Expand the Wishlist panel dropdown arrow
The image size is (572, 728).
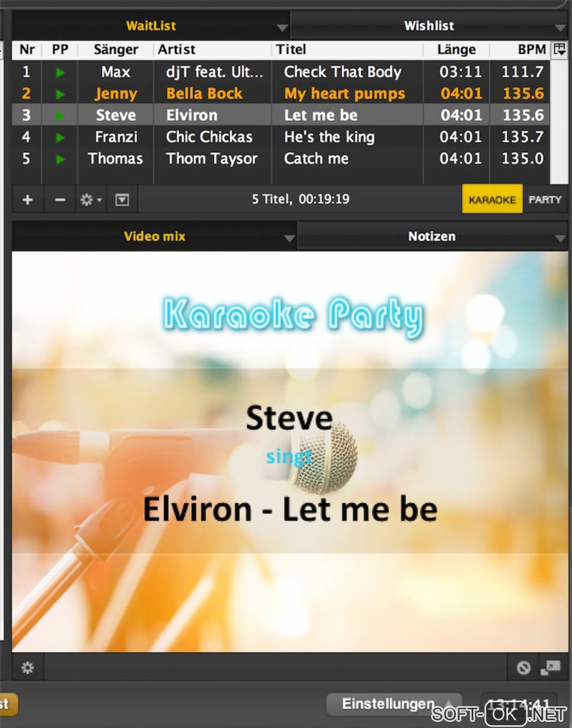(560, 27)
